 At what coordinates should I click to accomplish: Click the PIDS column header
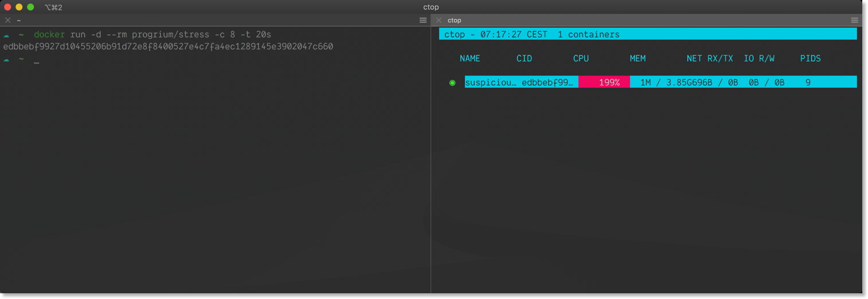pyautogui.click(x=810, y=58)
